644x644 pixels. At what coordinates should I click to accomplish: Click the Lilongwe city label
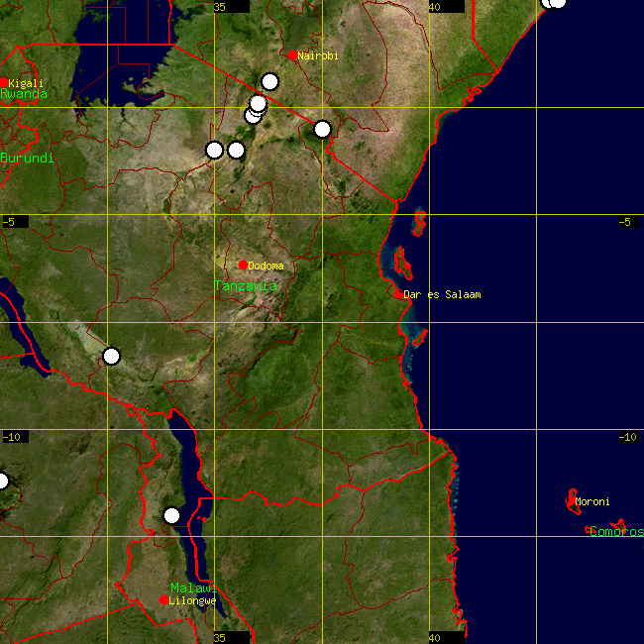click(x=192, y=600)
